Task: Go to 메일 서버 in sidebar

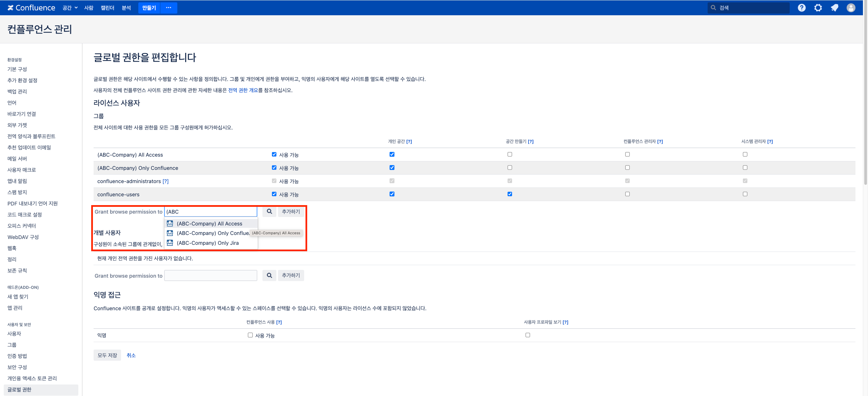Action: pyautogui.click(x=17, y=159)
